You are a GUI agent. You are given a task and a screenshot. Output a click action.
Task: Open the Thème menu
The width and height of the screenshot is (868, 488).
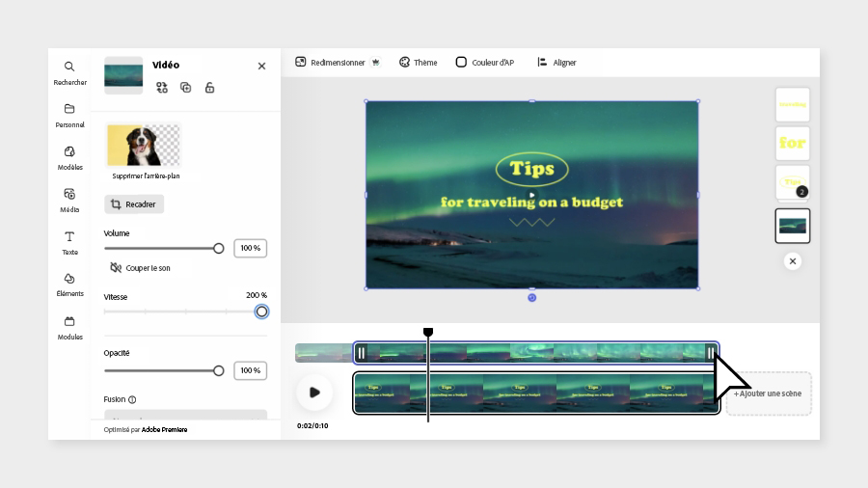point(419,63)
